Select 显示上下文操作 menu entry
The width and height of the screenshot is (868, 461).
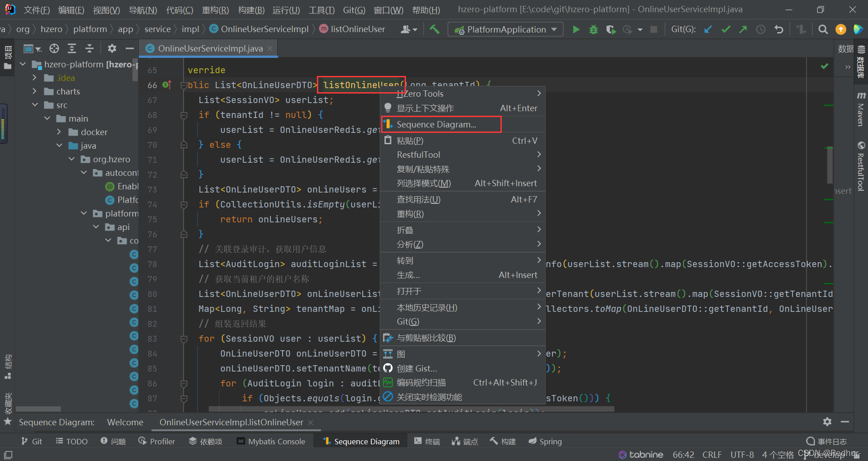(x=462, y=108)
